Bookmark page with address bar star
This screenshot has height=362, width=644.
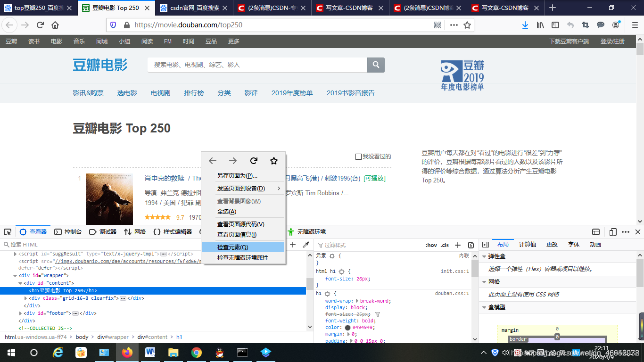(467, 25)
